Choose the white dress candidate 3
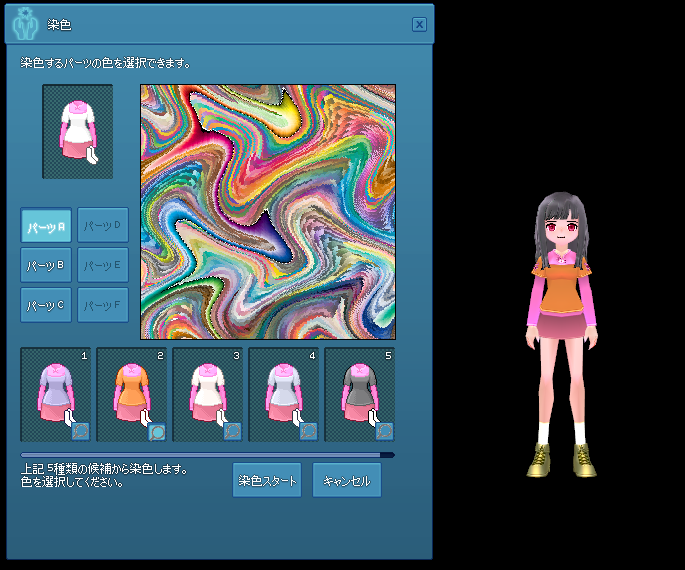 point(208,394)
